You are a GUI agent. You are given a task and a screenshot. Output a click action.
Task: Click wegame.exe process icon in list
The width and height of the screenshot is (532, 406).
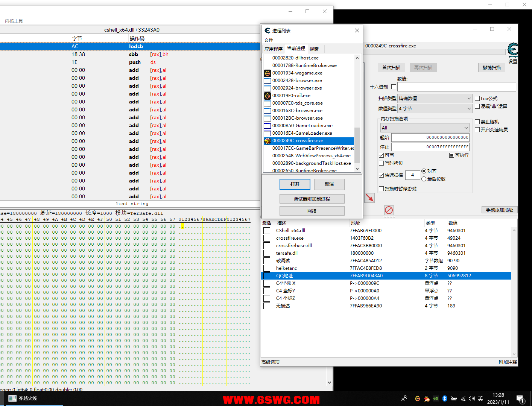tap(268, 73)
